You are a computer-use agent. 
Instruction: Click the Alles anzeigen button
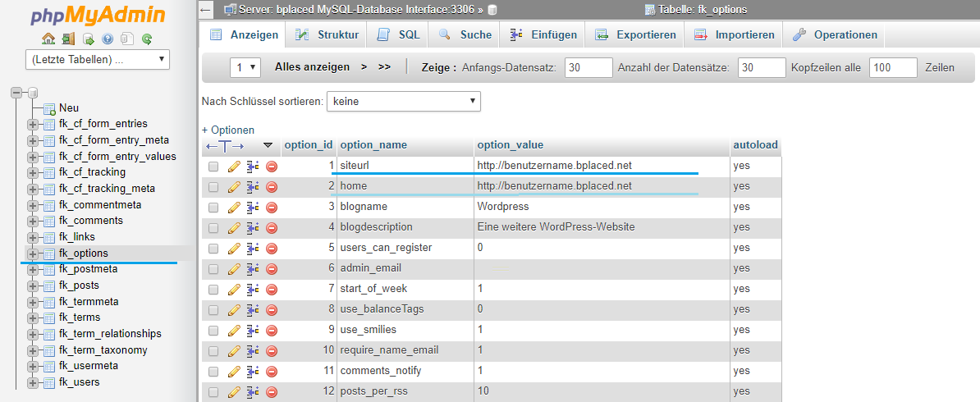(312, 67)
